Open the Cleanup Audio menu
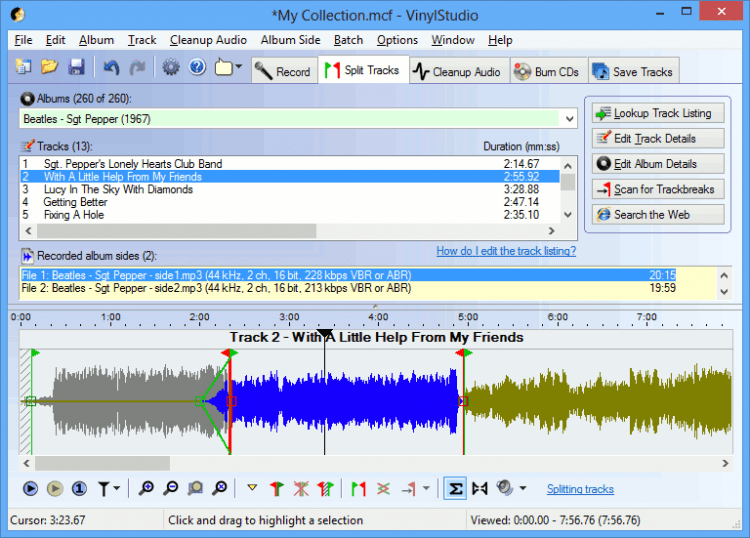Viewport: 750px width, 538px height. [x=209, y=40]
